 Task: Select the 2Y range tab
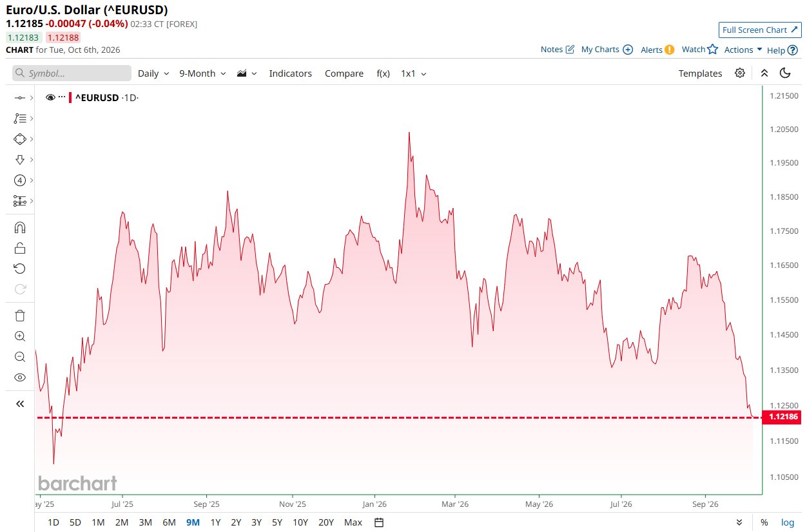coord(236,522)
